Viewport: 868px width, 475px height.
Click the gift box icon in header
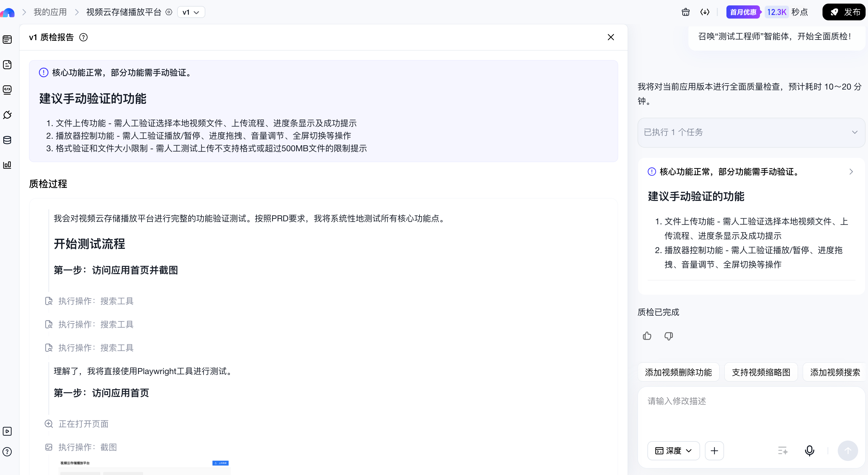click(686, 12)
